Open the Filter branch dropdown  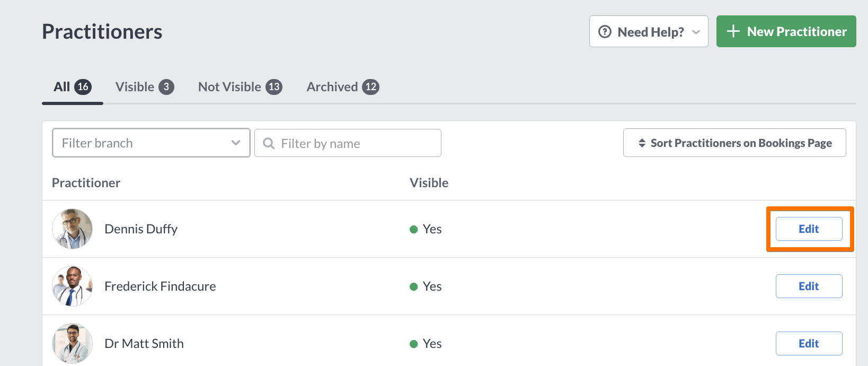pyautogui.click(x=151, y=143)
